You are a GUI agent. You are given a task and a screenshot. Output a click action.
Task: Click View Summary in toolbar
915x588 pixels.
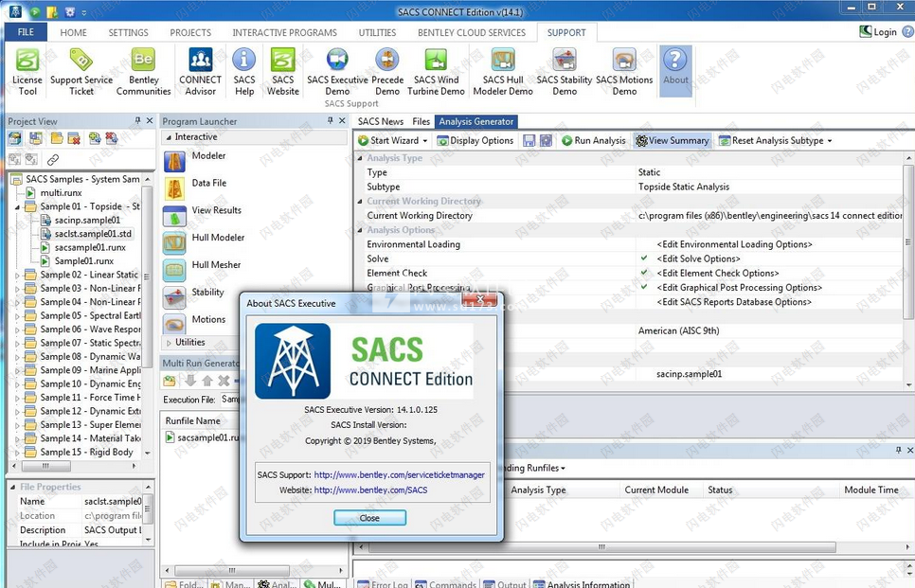tap(673, 140)
